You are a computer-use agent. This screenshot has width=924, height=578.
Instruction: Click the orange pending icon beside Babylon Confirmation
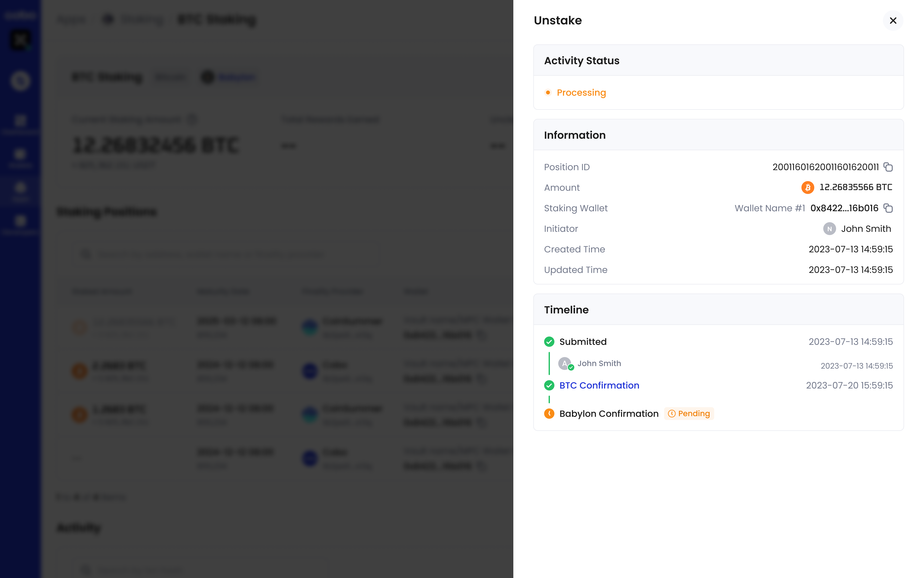[549, 414]
